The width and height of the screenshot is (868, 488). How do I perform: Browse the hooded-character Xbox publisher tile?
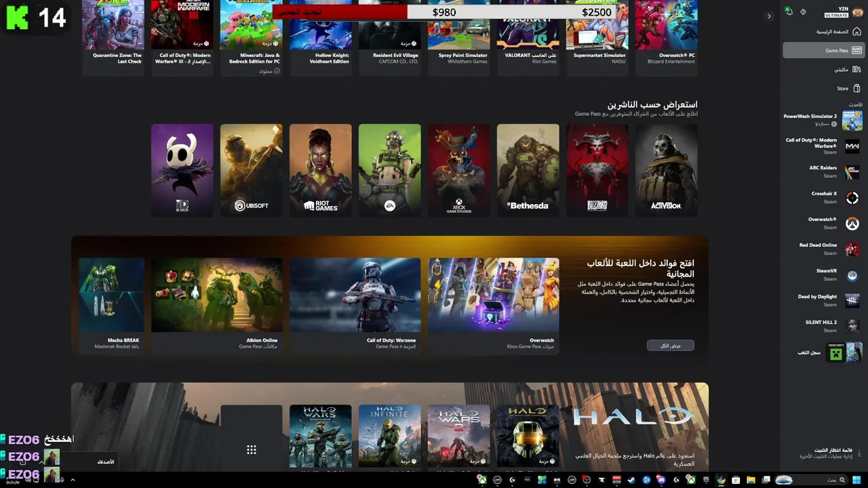tap(182, 170)
